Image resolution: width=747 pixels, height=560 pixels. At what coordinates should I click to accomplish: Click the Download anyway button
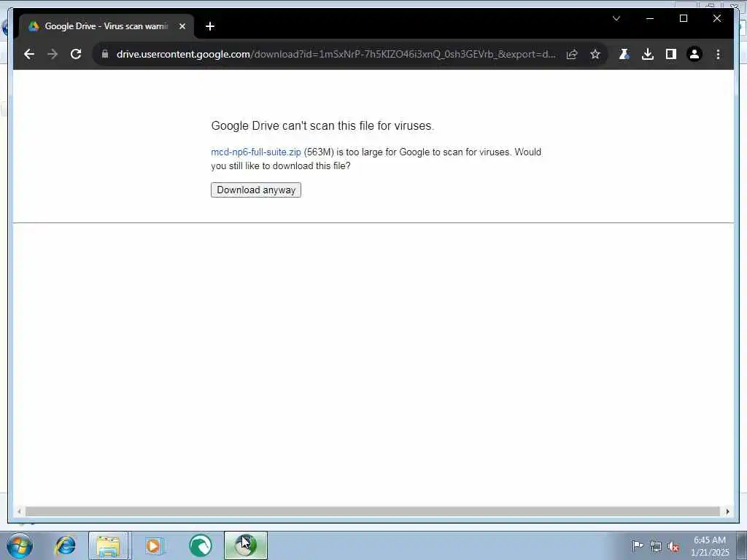point(256,190)
